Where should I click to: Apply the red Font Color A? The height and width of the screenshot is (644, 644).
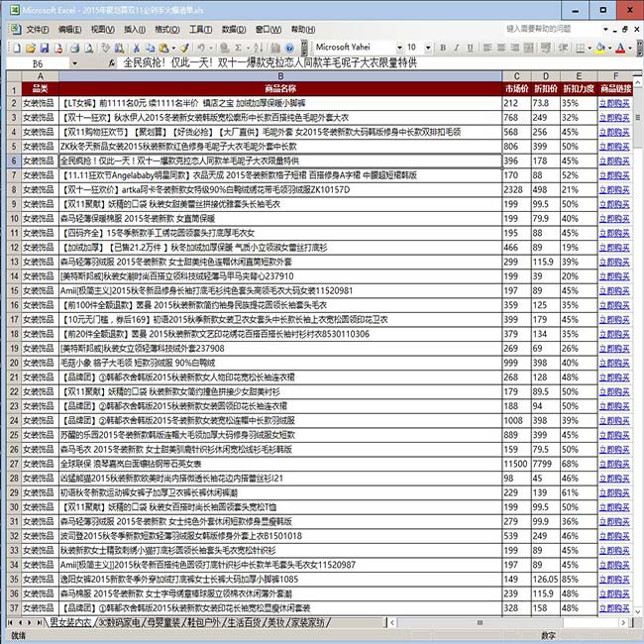(x=620, y=49)
